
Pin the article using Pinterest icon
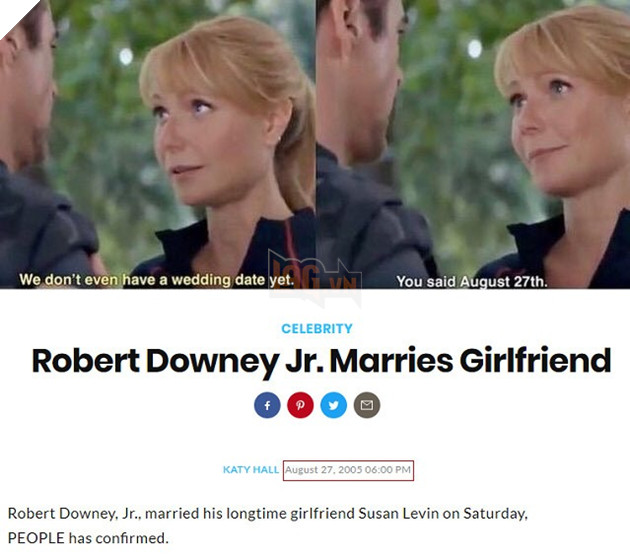(300, 405)
